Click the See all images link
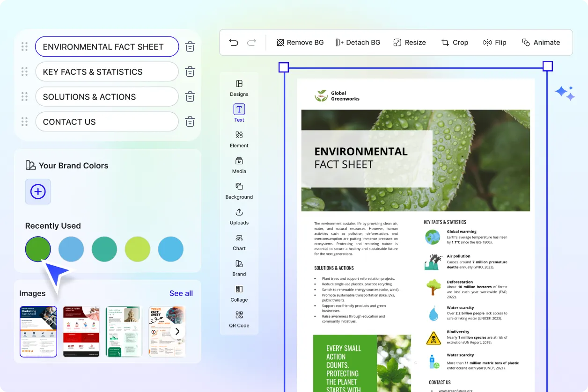Image resolution: width=588 pixels, height=392 pixels. point(181,293)
